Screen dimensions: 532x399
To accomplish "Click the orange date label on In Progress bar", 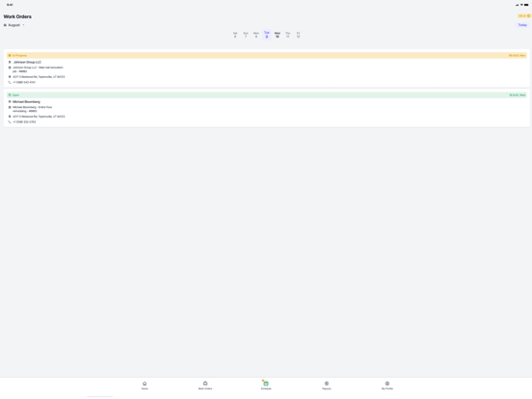I will pyautogui.click(x=517, y=55).
